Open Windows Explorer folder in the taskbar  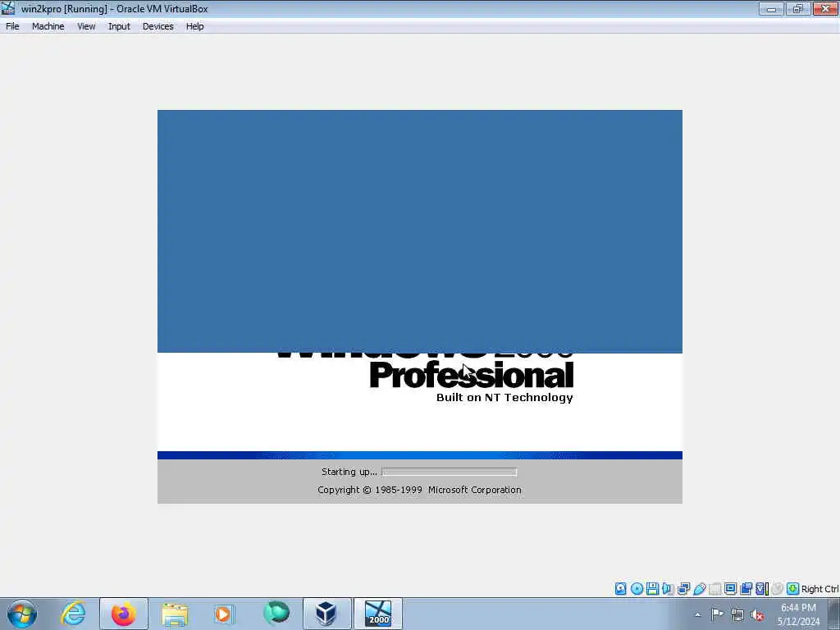(x=175, y=614)
